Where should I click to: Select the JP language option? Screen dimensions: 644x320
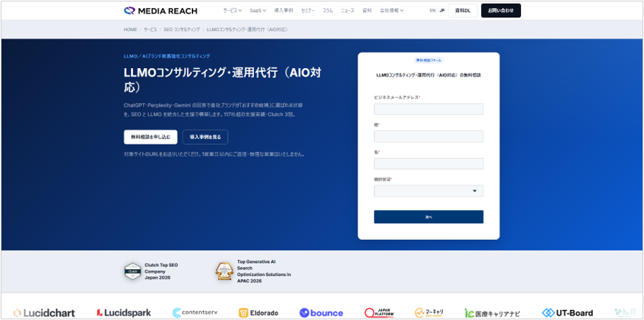[x=442, y=11]
